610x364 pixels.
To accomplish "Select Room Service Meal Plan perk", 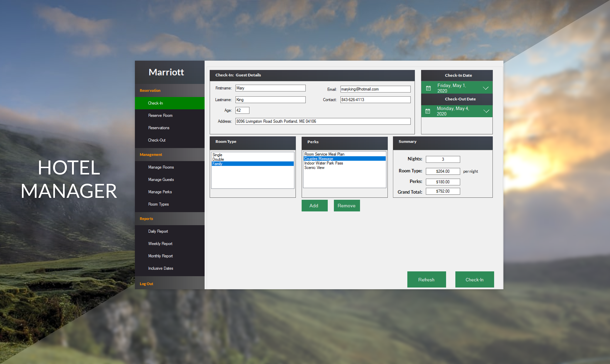I will pyautogui.click(x=344, y=154).
